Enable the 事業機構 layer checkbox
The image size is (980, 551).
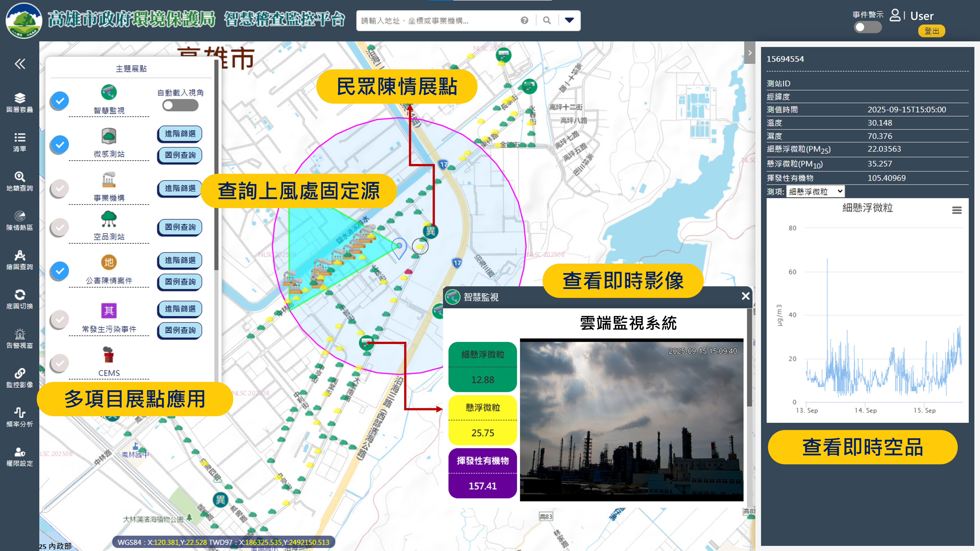tap(60, 188)
